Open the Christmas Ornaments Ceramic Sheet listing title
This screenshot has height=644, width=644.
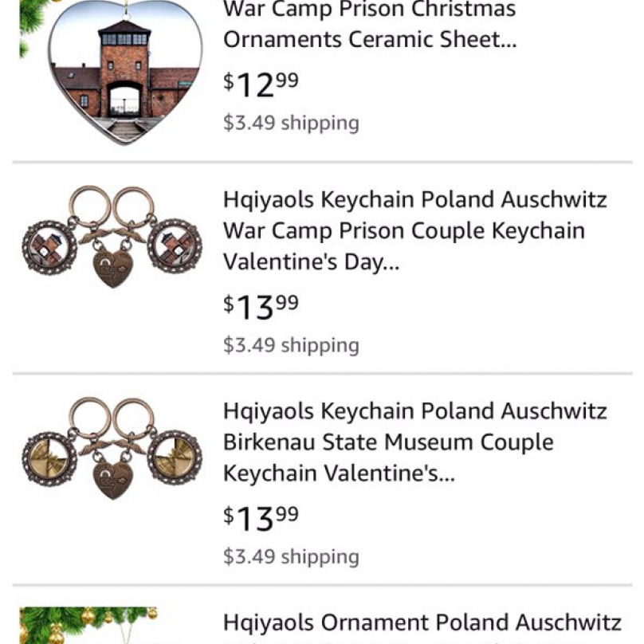370,24
